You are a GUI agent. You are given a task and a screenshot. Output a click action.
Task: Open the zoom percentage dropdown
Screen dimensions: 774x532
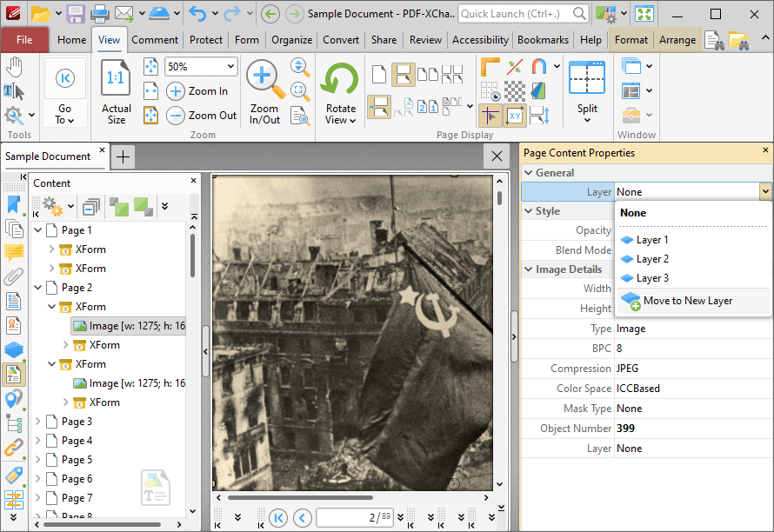[230, 67]
